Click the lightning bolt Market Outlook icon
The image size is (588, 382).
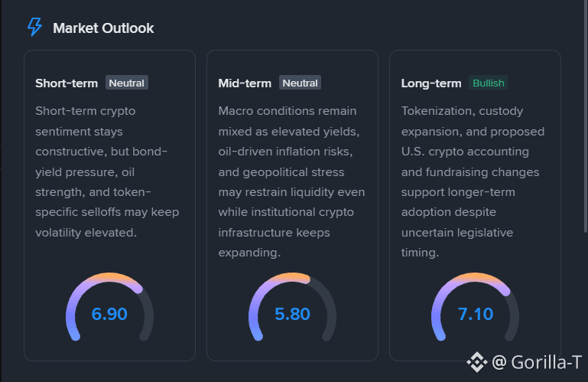[x=34, y=28]
